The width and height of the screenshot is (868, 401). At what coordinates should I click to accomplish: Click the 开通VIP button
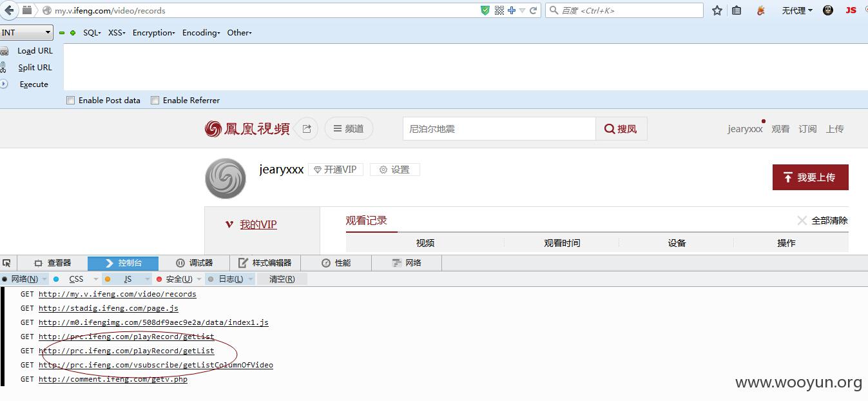[335, 170]
